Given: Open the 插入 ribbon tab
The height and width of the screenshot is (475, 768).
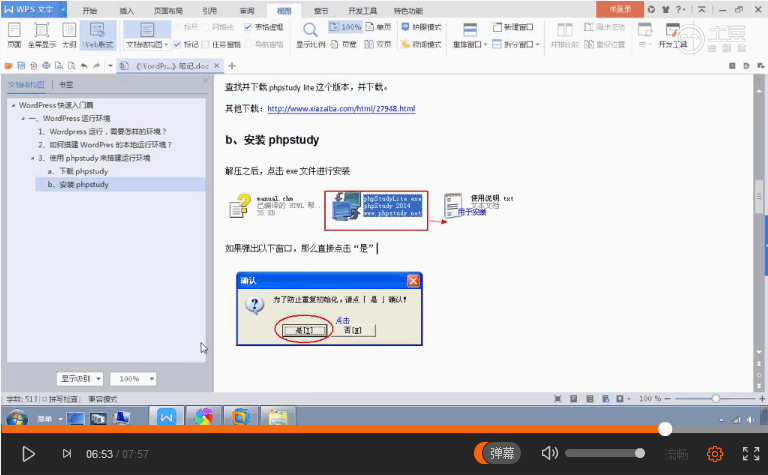Looking at the screenshot, I should point(126,11).
